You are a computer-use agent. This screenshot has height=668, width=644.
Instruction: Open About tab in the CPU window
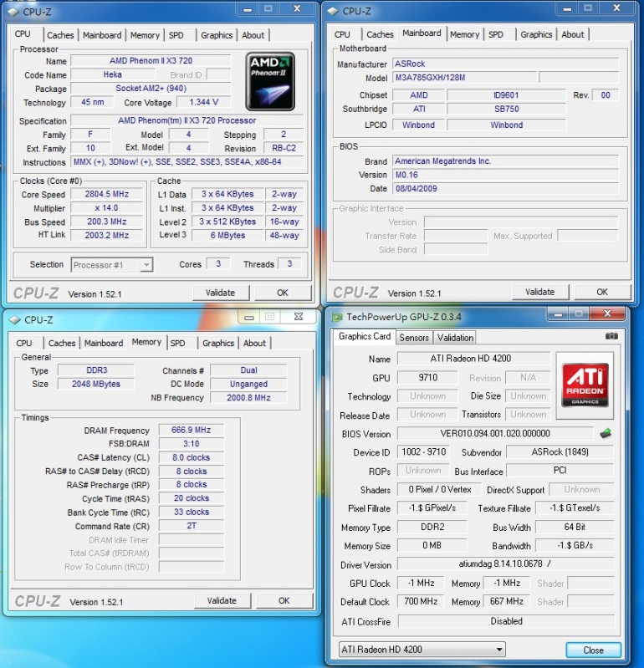click(253, 35)
